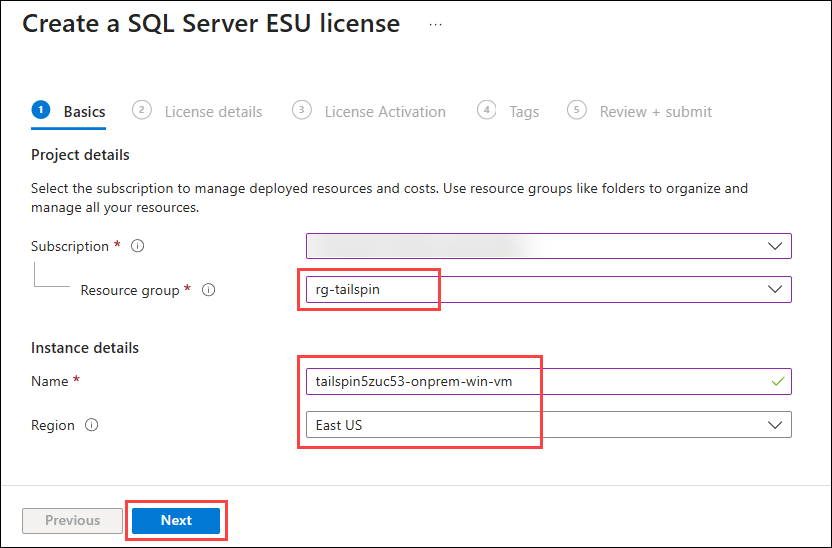
Task: Click the Resource group field label
Action: coord(130,290)
